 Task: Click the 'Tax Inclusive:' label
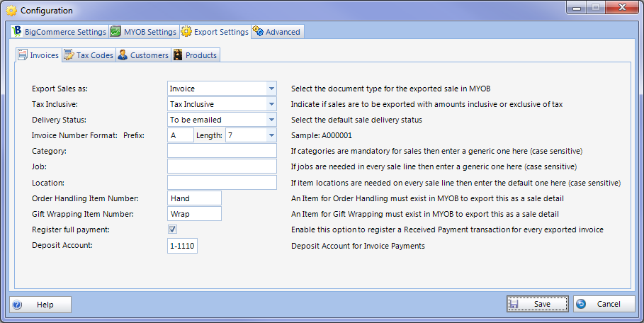tap(55, 104)
